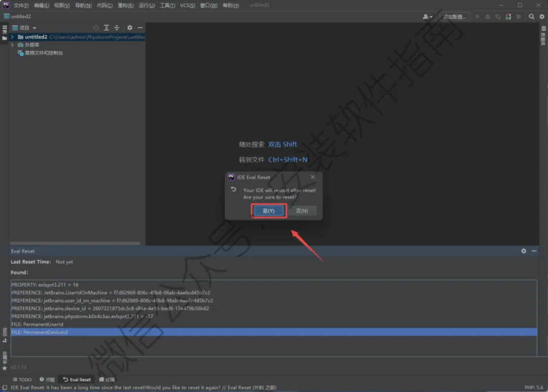Select the FILE: PermanentUserId row

click(273, 324)
